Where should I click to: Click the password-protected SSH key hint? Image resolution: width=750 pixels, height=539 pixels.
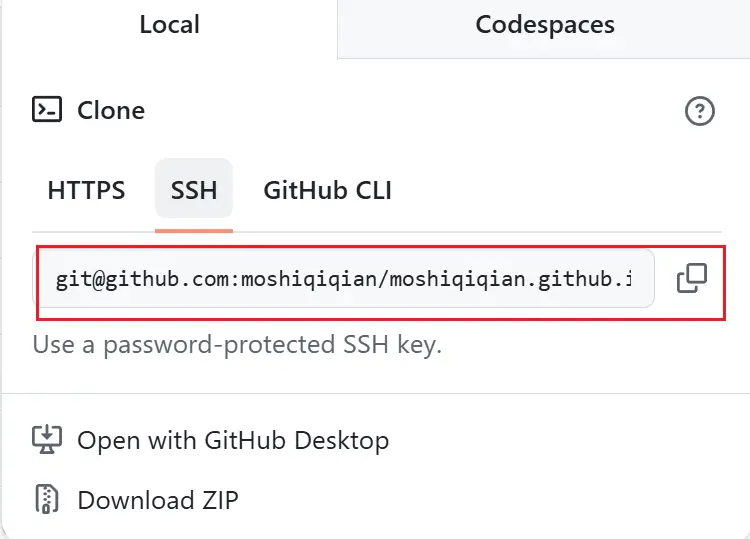pos(238,346)
